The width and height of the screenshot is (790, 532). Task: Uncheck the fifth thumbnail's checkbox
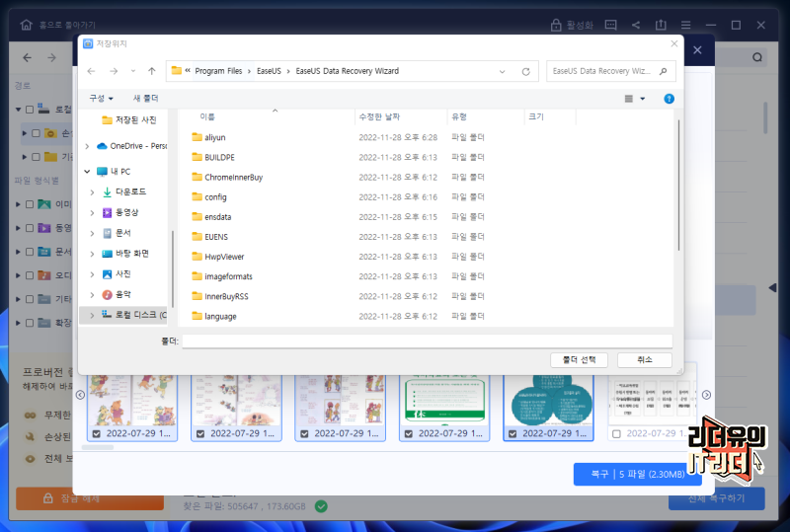pos(513,433)
